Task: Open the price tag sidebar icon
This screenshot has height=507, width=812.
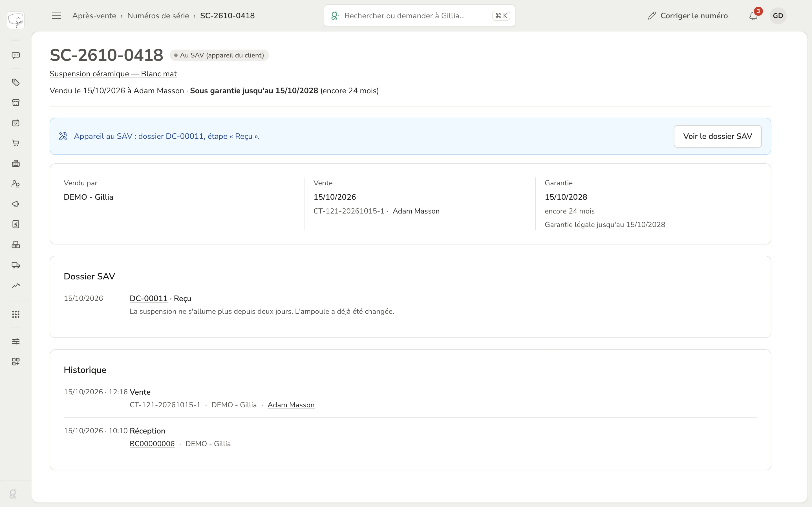Action: coord(16,83)
